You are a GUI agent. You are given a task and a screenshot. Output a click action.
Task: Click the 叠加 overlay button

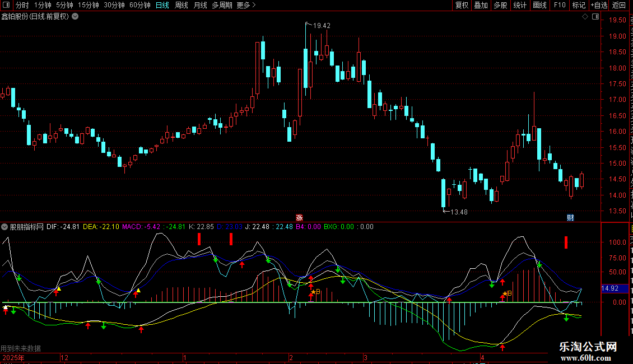tap(481, 5)
